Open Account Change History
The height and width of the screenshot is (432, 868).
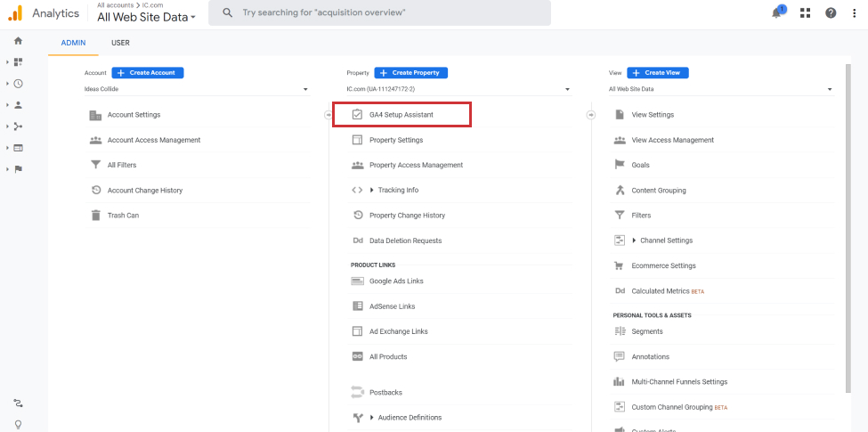click(145, 191)
